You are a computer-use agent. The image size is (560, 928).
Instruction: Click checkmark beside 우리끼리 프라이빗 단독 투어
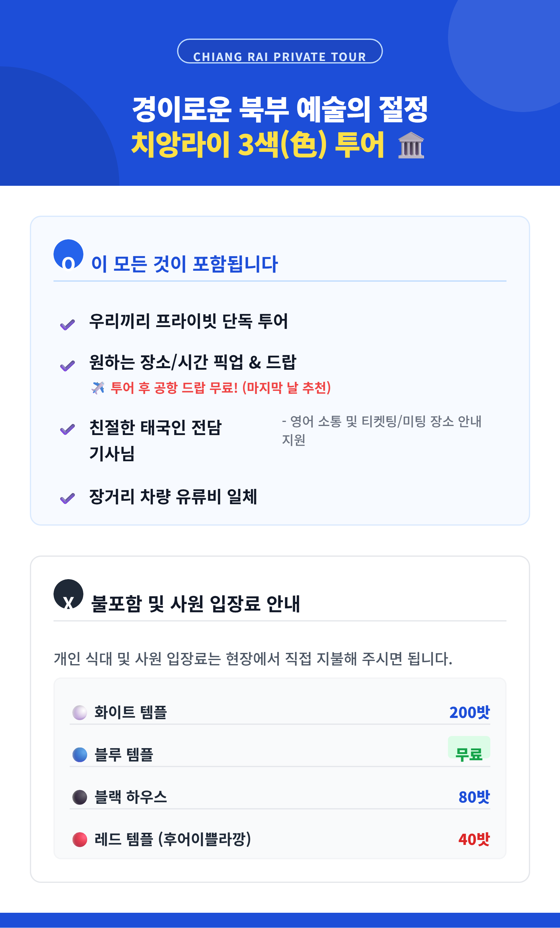(x=68, y=325)
